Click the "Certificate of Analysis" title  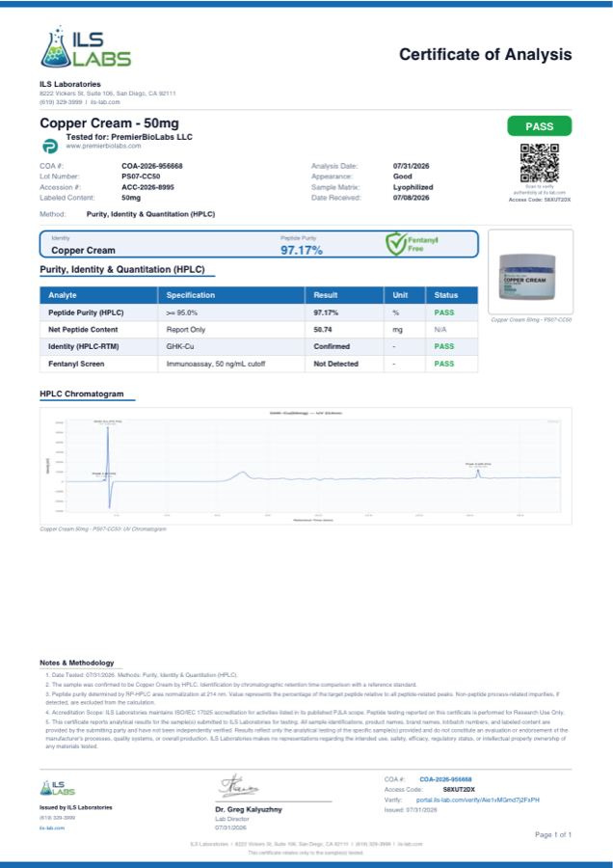point(485,55)
